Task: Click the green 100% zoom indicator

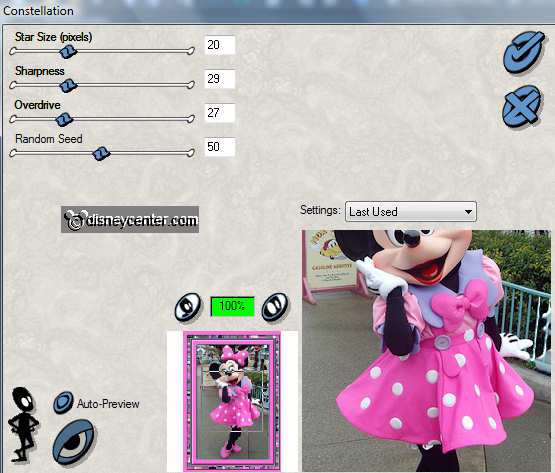Action: coord(232,306)
